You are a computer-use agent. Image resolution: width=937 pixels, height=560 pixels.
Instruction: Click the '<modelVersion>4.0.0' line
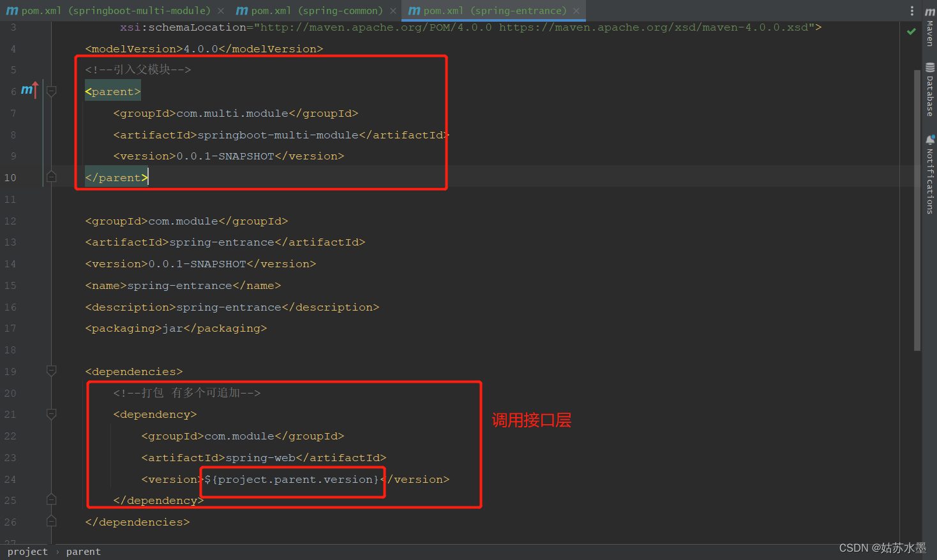tap(204, 48)
